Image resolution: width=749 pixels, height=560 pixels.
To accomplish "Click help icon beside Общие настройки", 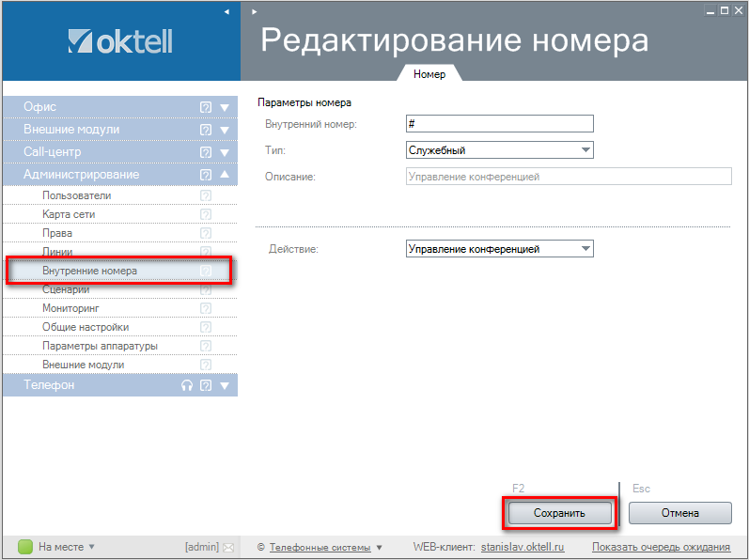I will [x=206, y=327].
